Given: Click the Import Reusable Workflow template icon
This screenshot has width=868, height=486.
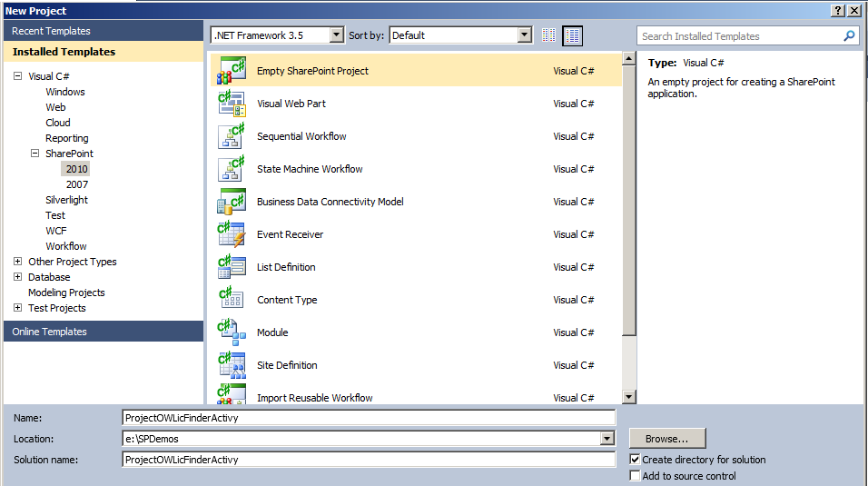Looking at the screenshot, I should (232, 393).
